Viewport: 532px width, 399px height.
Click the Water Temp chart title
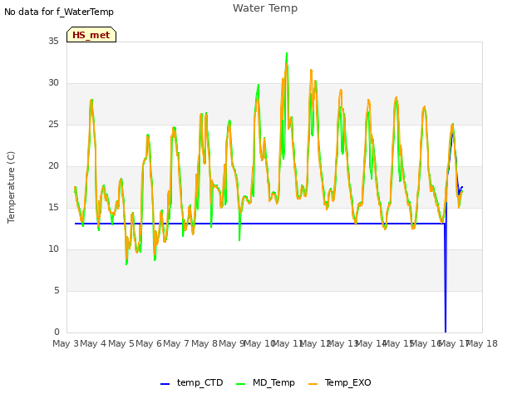[x=265, y=8]
